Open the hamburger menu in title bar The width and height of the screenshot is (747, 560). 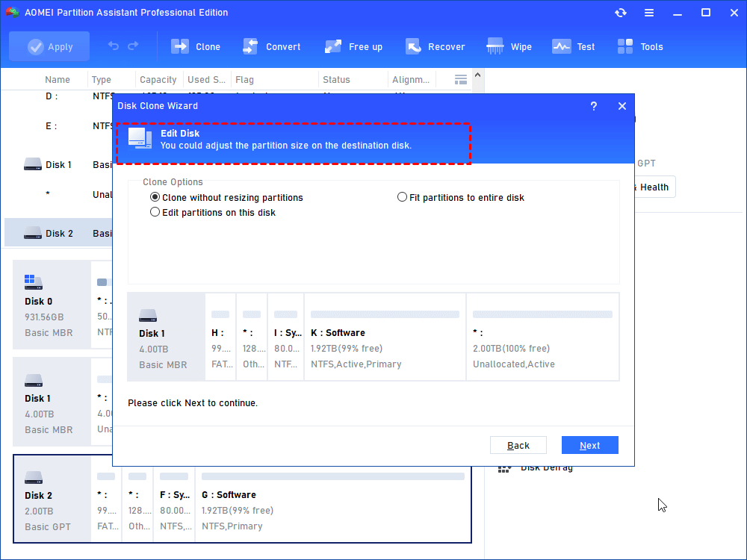[x=649, y=13]
